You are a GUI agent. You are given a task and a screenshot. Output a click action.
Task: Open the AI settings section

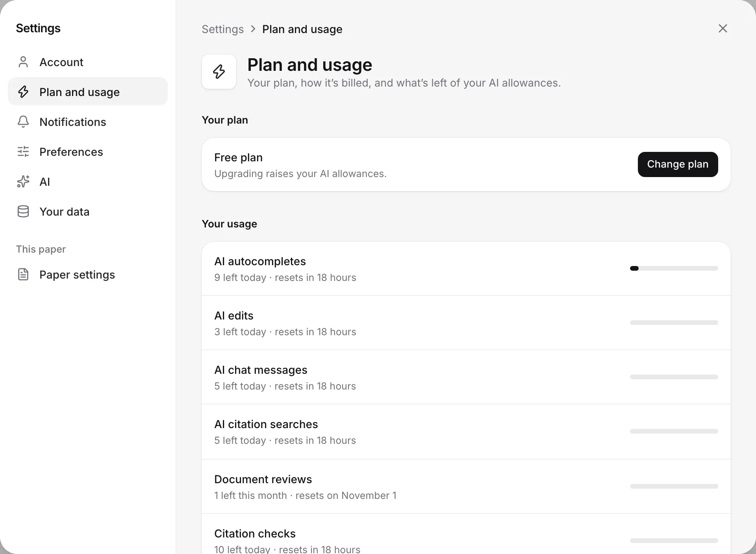click(88, 181)
